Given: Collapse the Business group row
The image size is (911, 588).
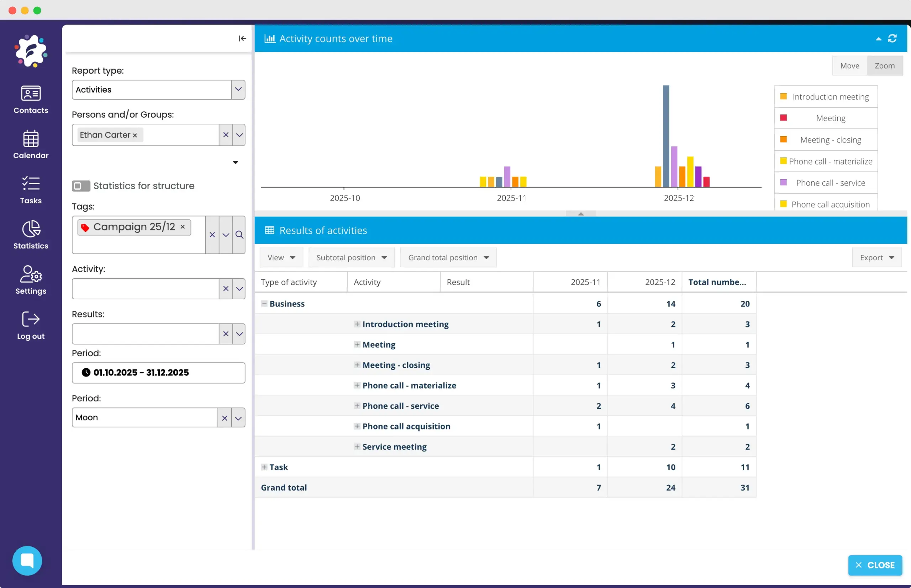Looking at the screenshot, I should (264, 304).
